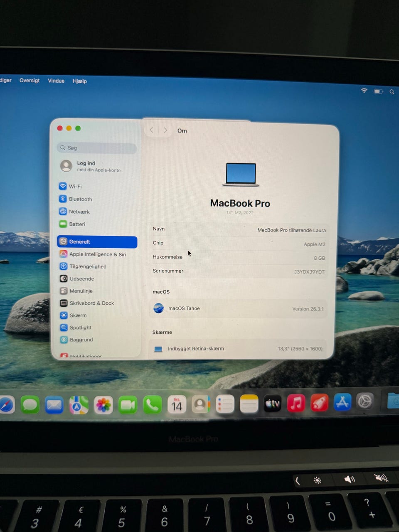The image size is (399, 532).
Task: Click the battery status icon in menu bar
Action: coord(378,91)
